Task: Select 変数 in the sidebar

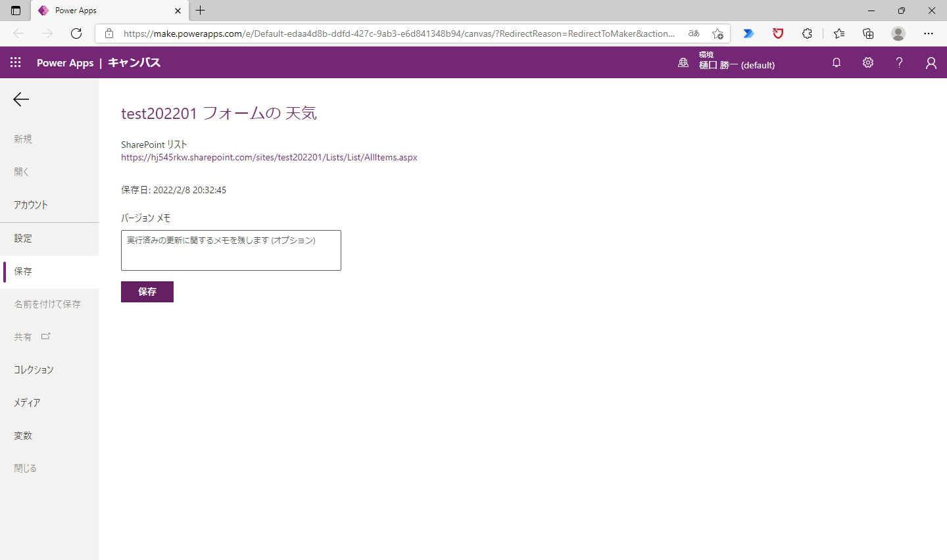Action: (x=49, y=436)
